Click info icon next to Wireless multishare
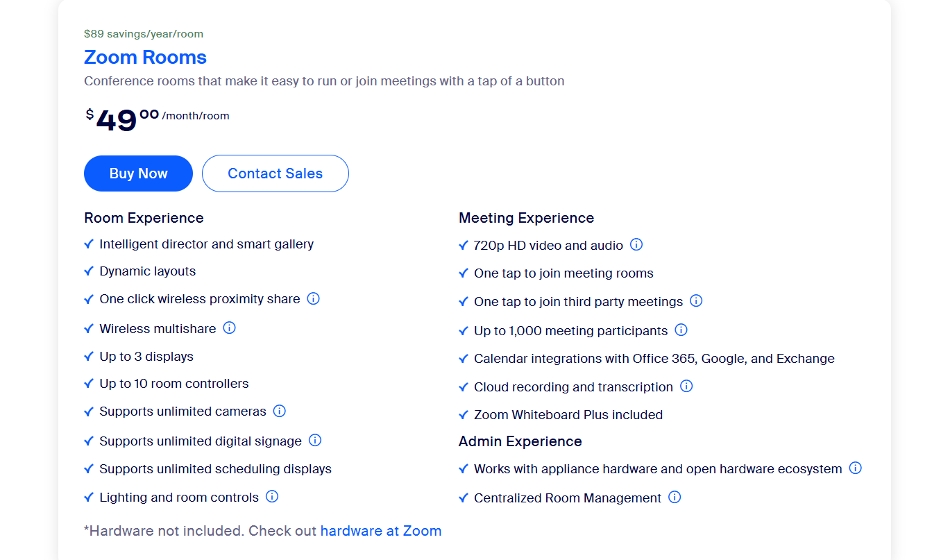This screenshot has width=941, height=560. (x=229, y=328)
